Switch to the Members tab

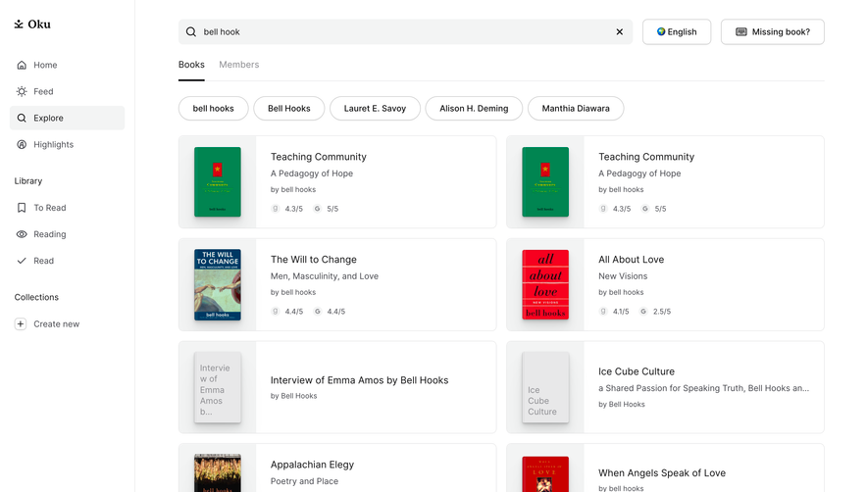(x=238, y=65)
